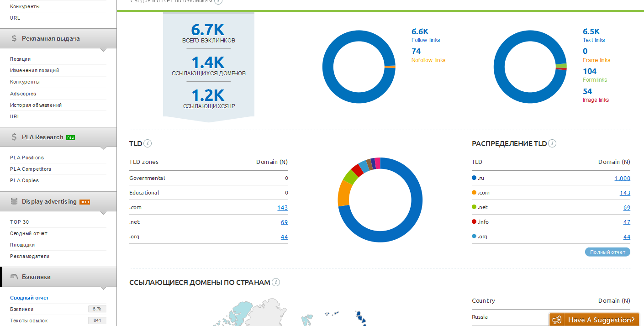Click the 6.7k badge next to Бэклинки
The image size is (644, 326).
click(x=97, y=309)
